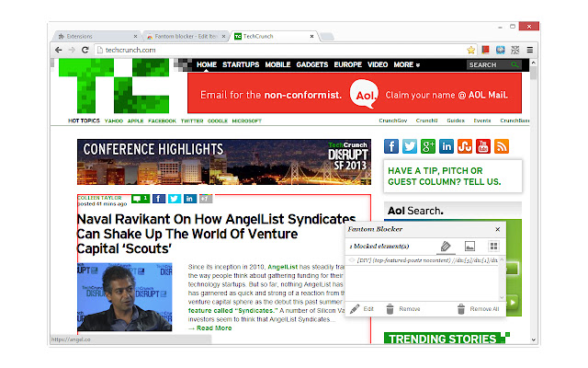Viewport: 588px width, 368px height.
Task: Click the Conference Highlights Disrupt banner
Action: coord(224,162)
